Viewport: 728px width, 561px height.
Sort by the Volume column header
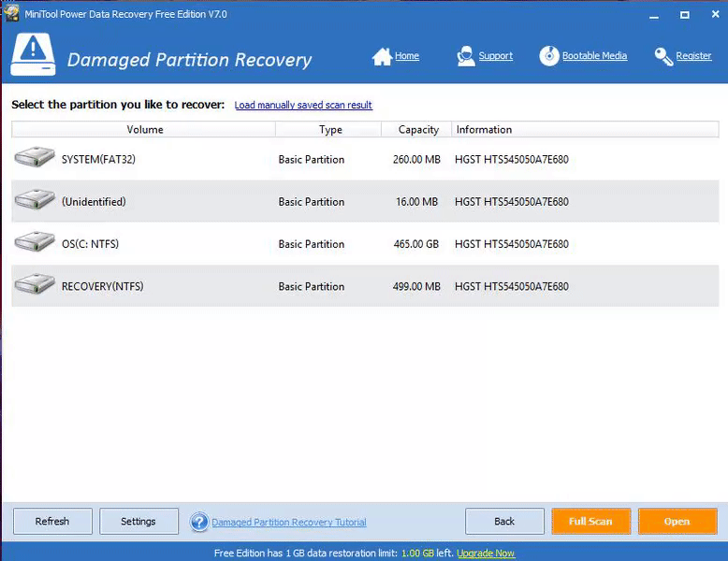click(x=144, y=129)
